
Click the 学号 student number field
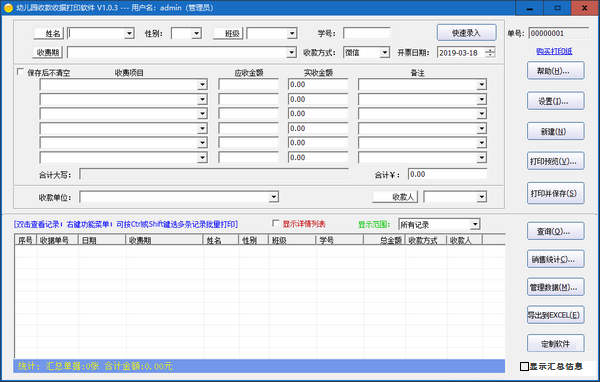(367, 33)
